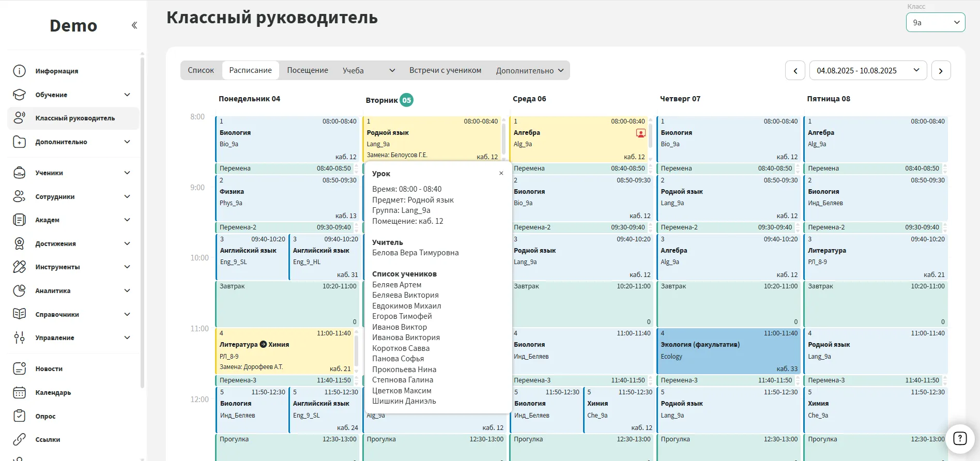The image size is (980, 461).
Task: Collapse the sidebar with double-chevron icon
Action: pyautogui.click(x=134, y=25)
